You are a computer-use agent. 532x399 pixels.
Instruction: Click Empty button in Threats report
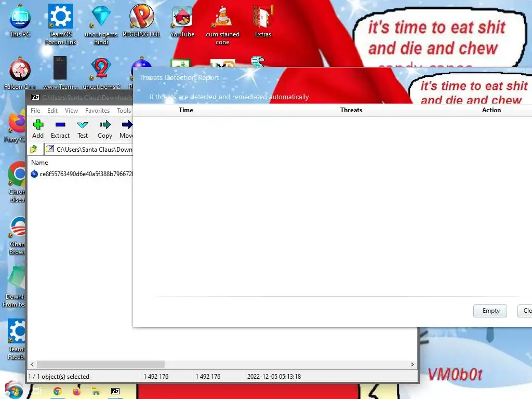pos(490,311)
